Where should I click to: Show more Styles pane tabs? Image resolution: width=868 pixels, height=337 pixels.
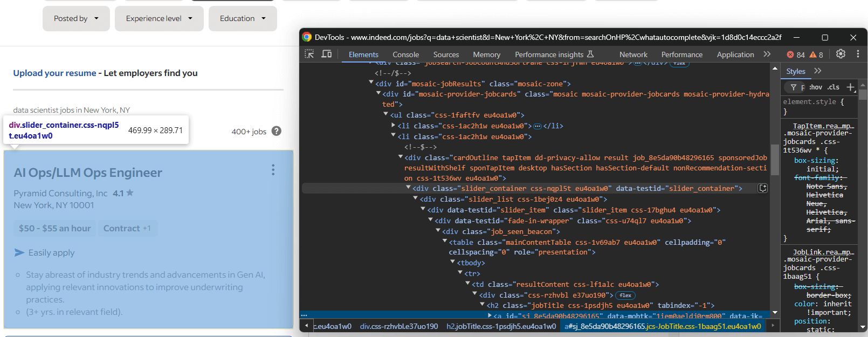click(x=818, y=71)
